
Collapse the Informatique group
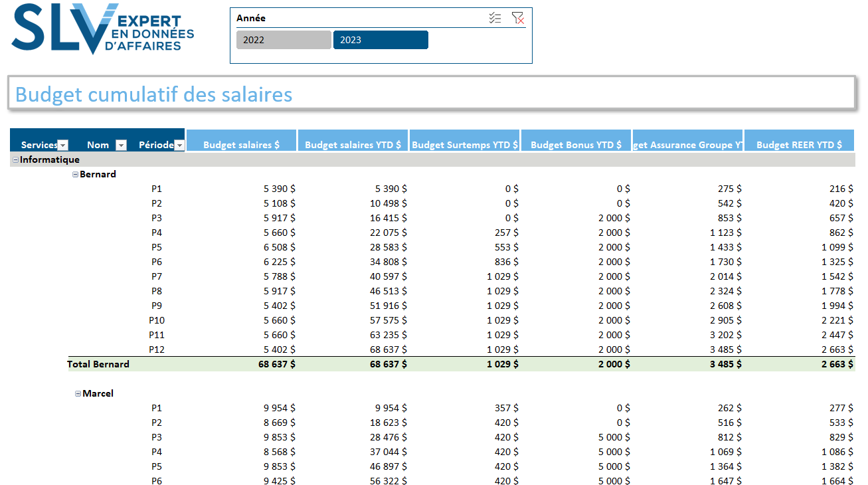[16, 159]
